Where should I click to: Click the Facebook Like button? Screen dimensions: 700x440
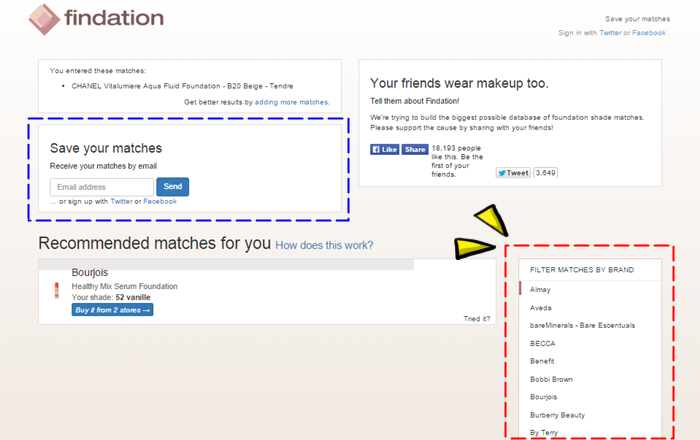click(x=384, y=149)
